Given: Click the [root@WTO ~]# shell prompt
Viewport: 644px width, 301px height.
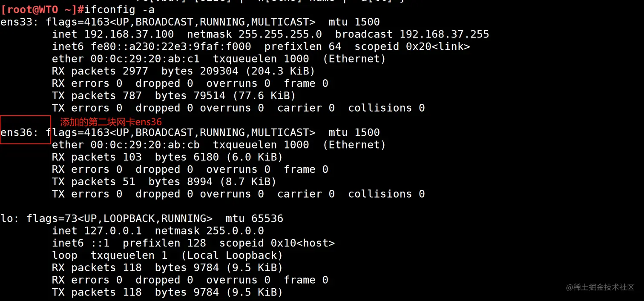Looking at the screenshot, I should tap(38, 9).
